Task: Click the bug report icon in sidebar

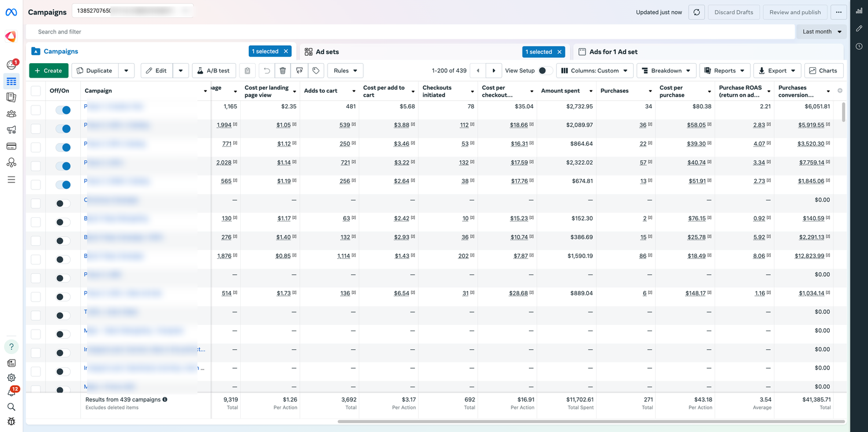Action: click(11, 422)
